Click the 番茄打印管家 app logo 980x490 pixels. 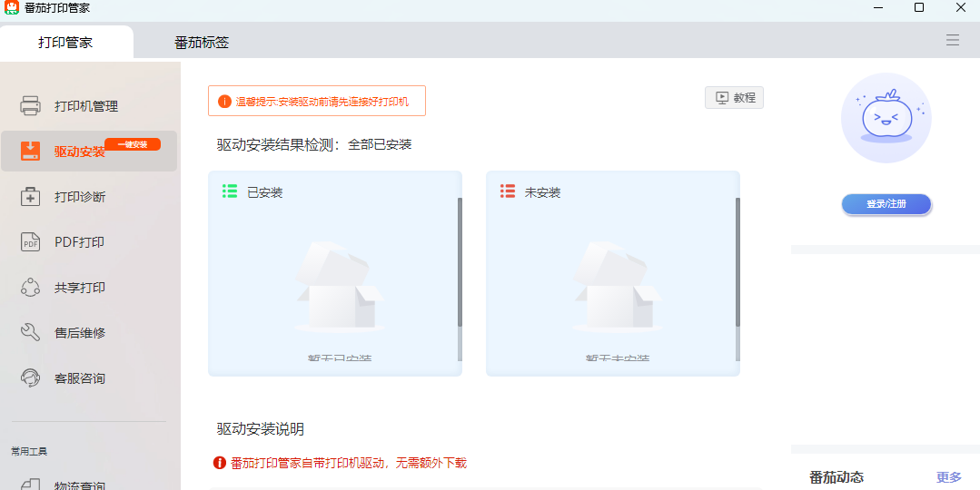11,8
